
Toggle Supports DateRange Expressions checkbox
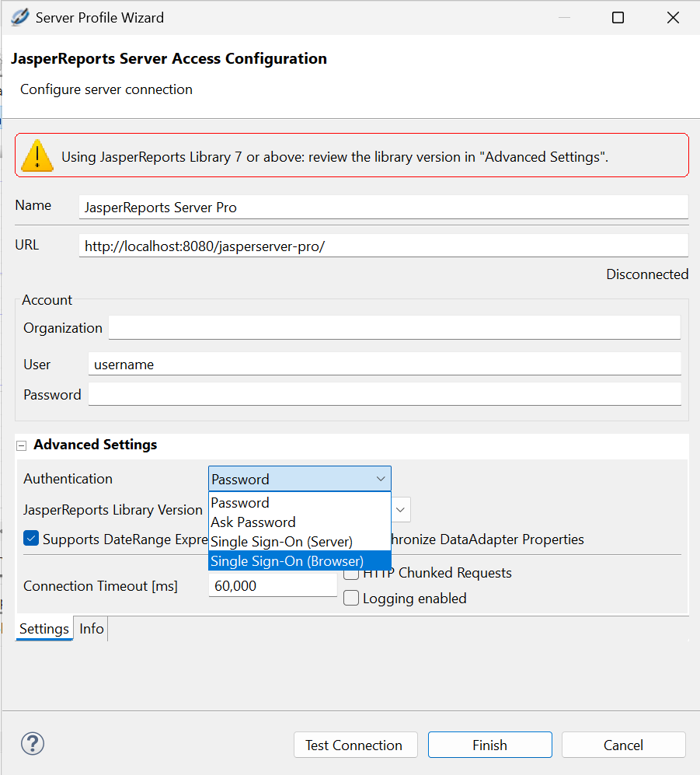coord(31,538)
